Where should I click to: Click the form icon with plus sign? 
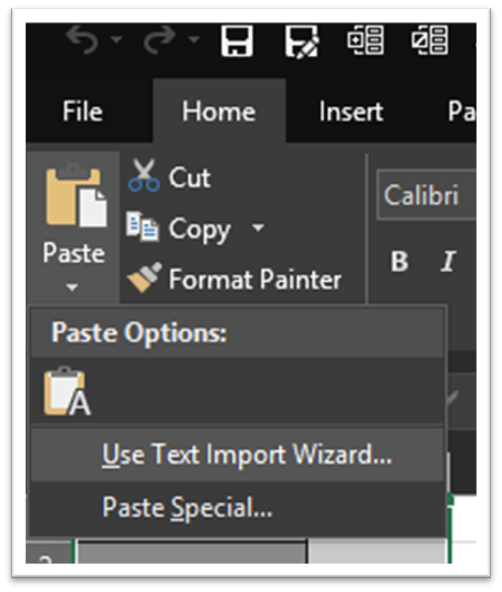tap(366, 40)
